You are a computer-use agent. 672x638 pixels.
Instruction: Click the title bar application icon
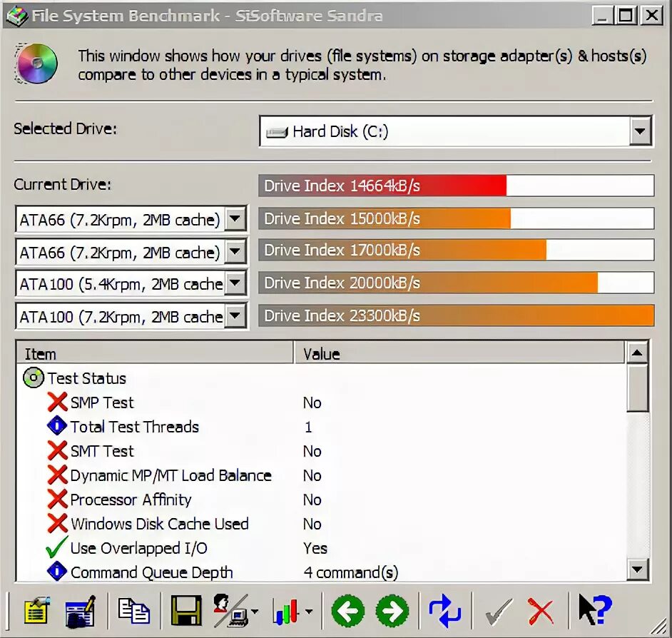pyautogui.click(x=17, y=16)
